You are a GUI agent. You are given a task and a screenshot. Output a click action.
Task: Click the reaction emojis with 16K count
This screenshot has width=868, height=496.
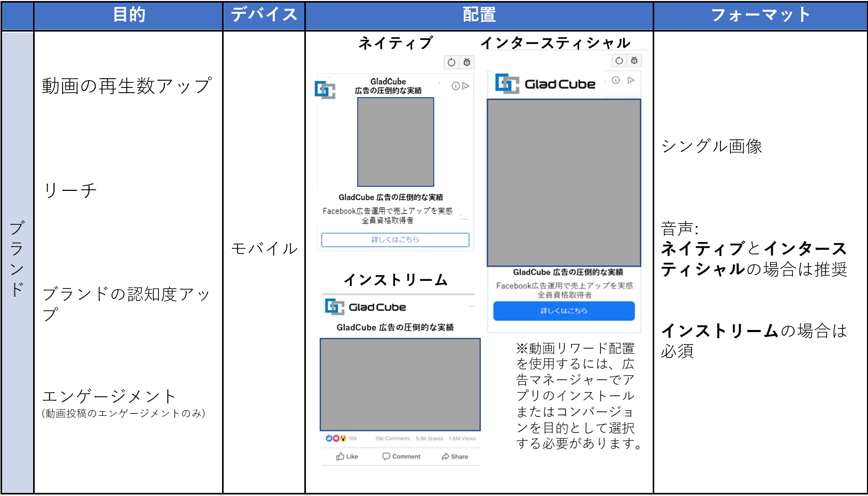[x=341, y=439]
